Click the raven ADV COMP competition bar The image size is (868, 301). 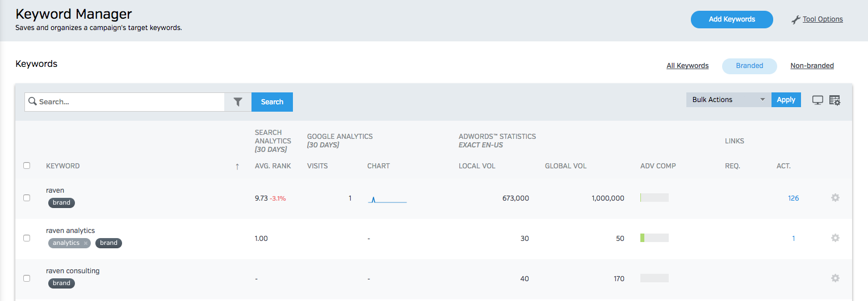pos(654,198)
